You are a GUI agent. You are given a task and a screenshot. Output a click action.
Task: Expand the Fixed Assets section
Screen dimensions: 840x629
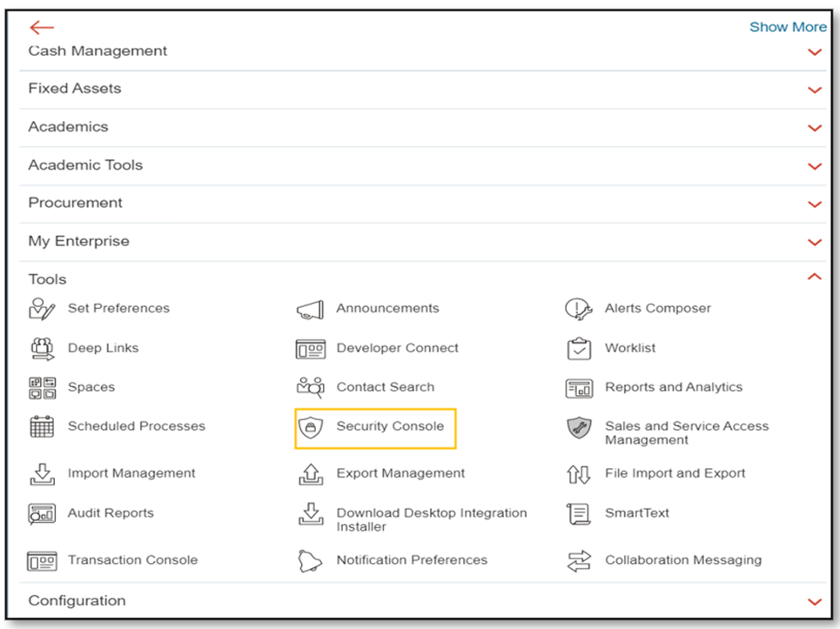[423, 90]
